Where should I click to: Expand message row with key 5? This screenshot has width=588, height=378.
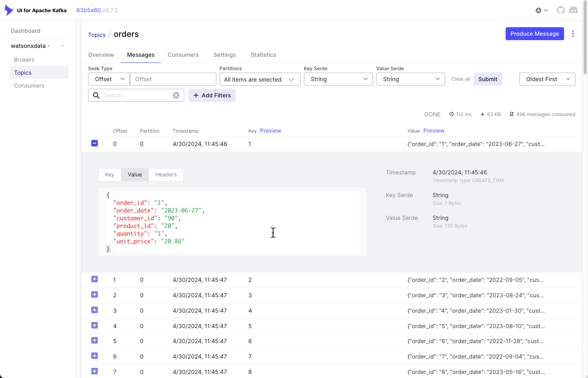point(95,325)
